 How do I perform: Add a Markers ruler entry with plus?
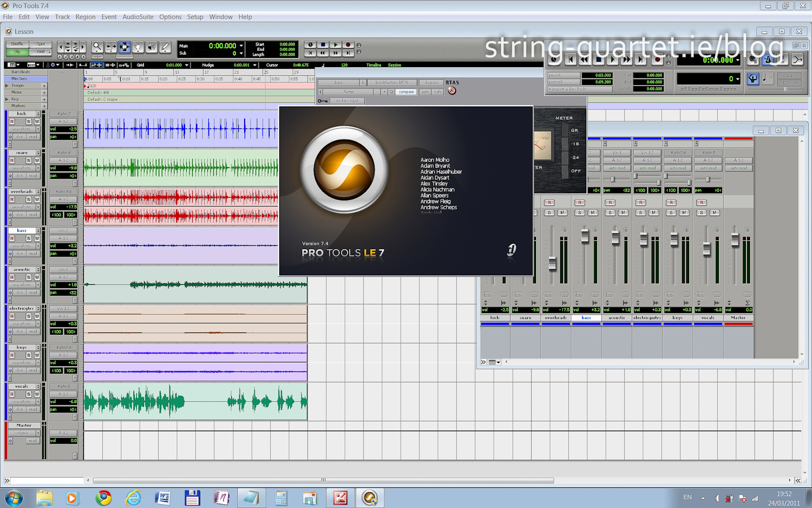44,106
